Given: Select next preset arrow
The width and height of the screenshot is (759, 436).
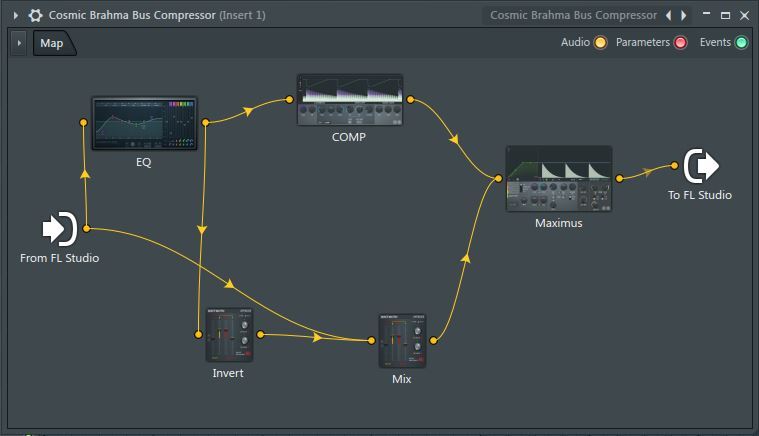Looking at the screenshot, I should (x=683, y=15).
